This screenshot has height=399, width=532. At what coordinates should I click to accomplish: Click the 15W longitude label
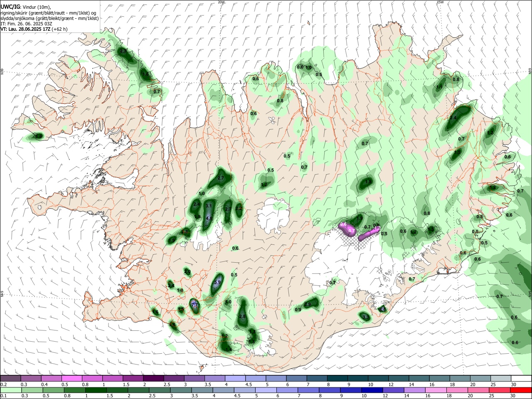pyautogui.click(x=440, y=2)
